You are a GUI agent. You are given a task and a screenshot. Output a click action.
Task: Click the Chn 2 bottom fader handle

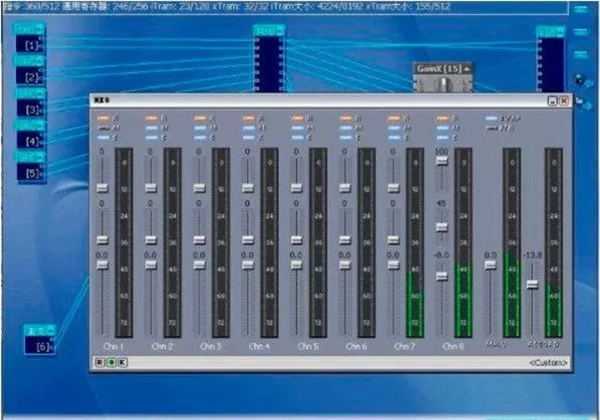coord(150,265)
